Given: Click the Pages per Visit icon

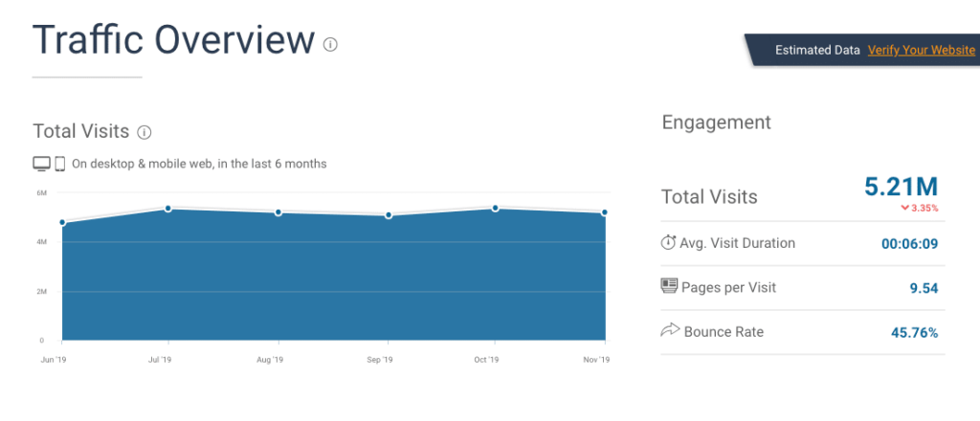Looking at the screenshot, I should 669,287.
